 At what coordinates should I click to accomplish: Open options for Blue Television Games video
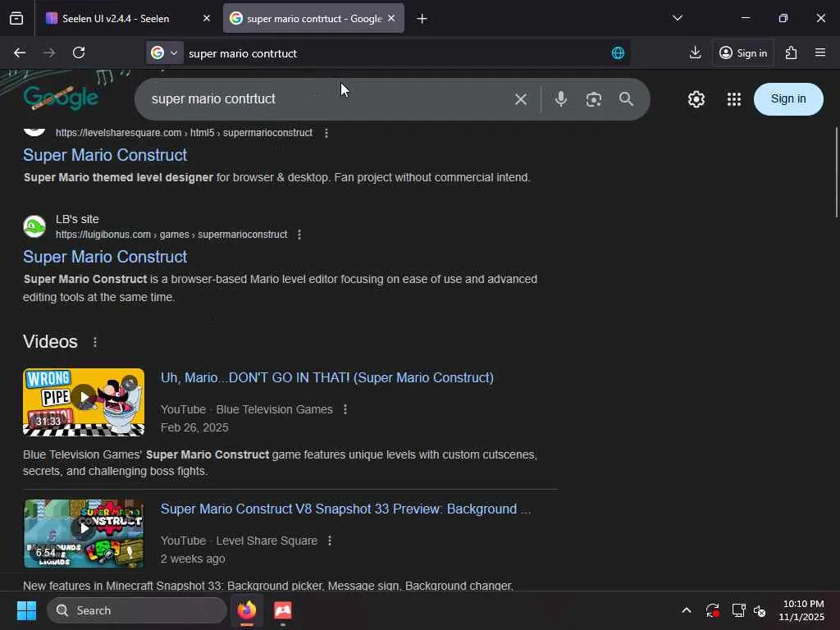pos(345,409)
